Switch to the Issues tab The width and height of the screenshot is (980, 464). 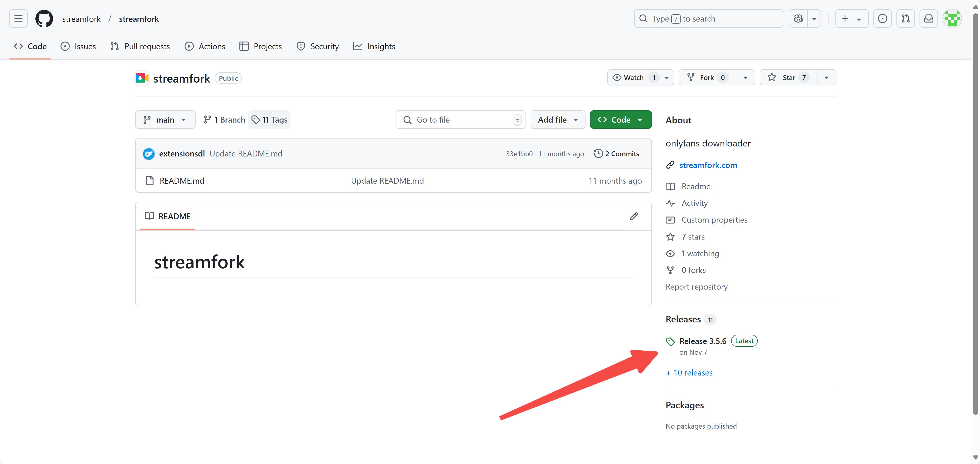pos(78,46)
